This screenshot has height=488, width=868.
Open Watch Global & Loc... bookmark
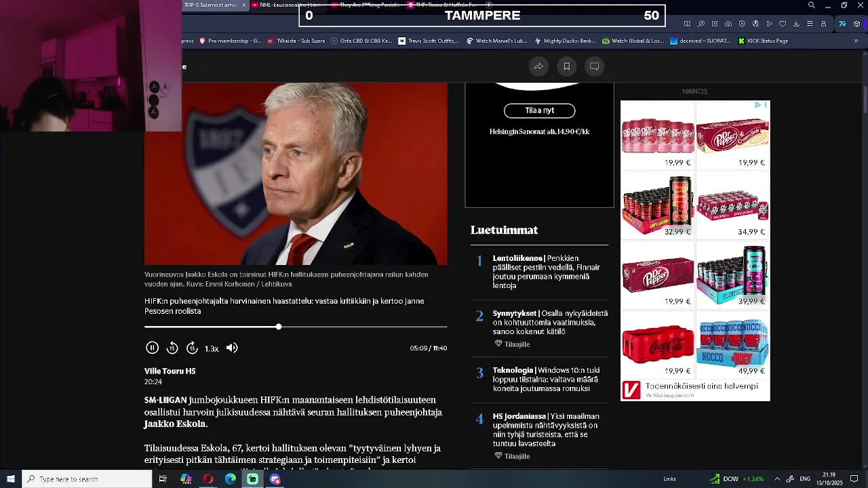pyautogui.click(x=633, y=41)
